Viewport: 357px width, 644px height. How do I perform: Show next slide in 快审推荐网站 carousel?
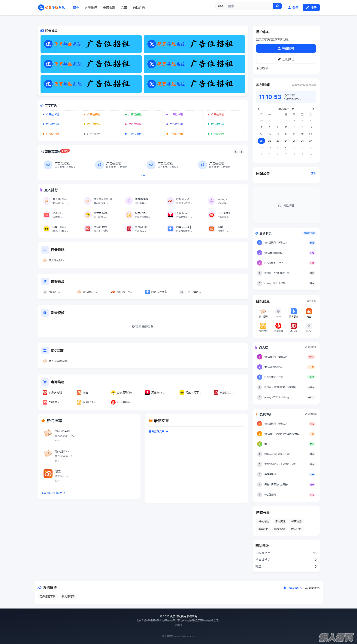point(241,152)
